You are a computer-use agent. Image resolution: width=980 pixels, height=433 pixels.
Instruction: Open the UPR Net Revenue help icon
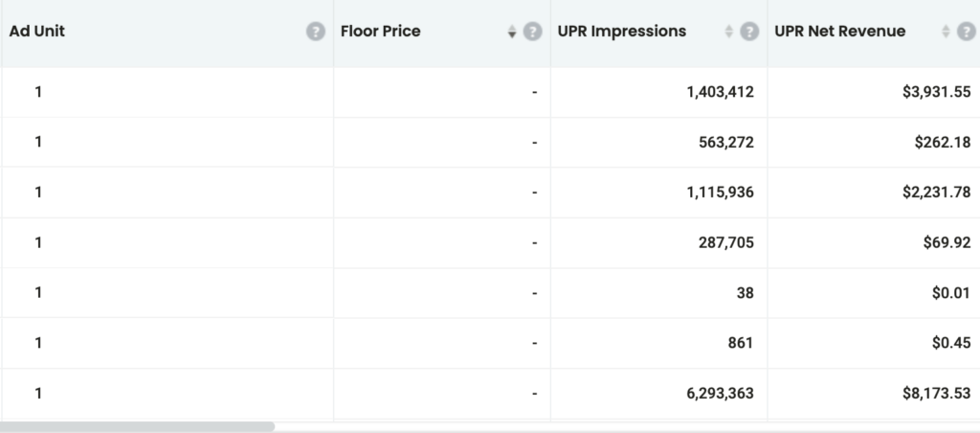click(x=967, y=32)
